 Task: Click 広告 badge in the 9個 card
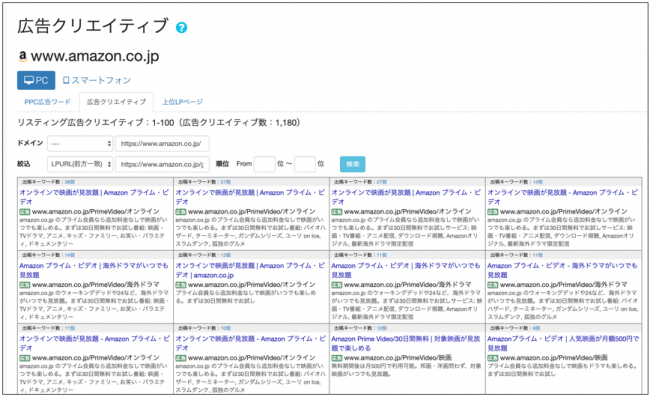click(492, 358)
